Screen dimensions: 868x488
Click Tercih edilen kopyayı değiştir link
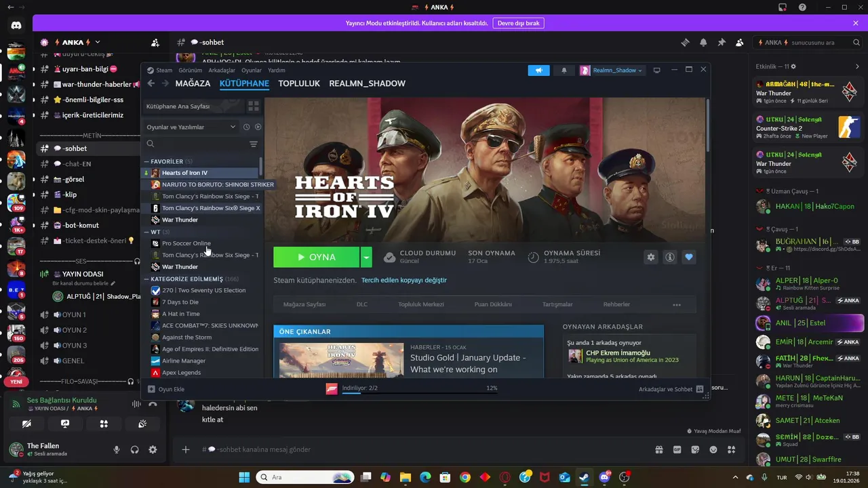403,280
